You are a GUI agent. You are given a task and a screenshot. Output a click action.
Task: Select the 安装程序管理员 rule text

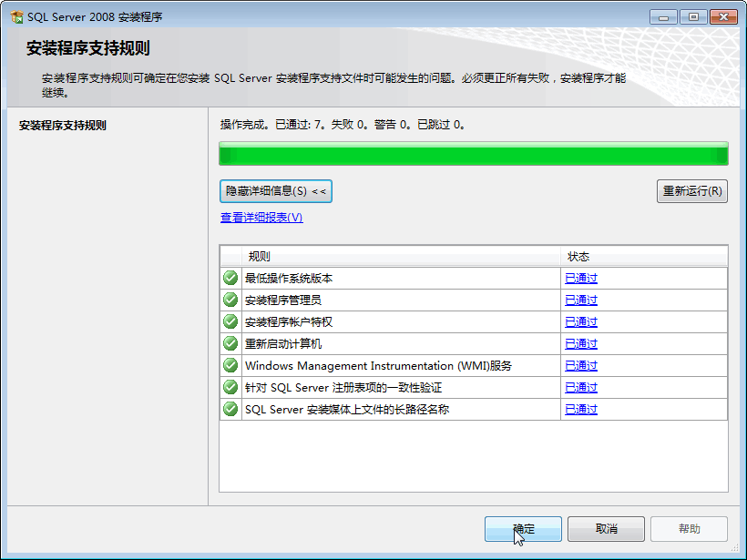[283, 300]
